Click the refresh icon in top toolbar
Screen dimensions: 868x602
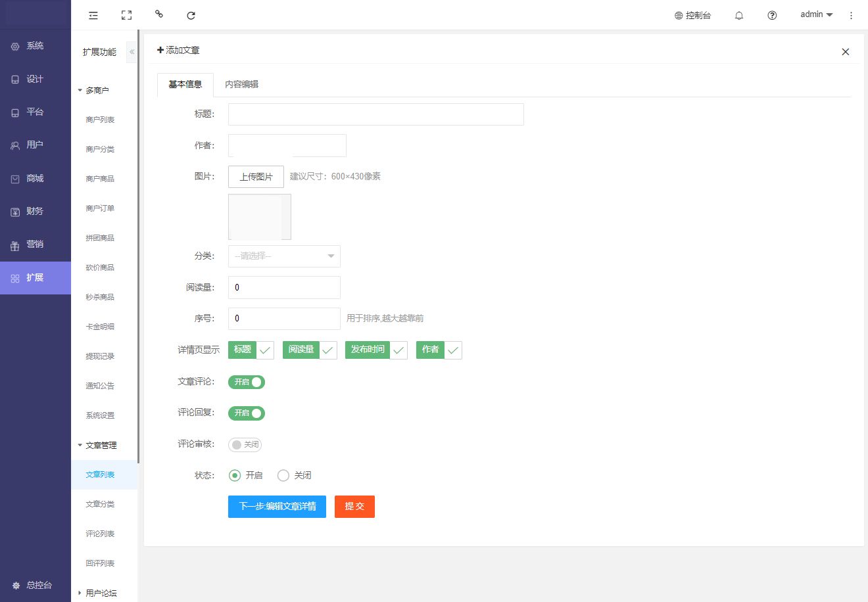click(x=191, y=15)
